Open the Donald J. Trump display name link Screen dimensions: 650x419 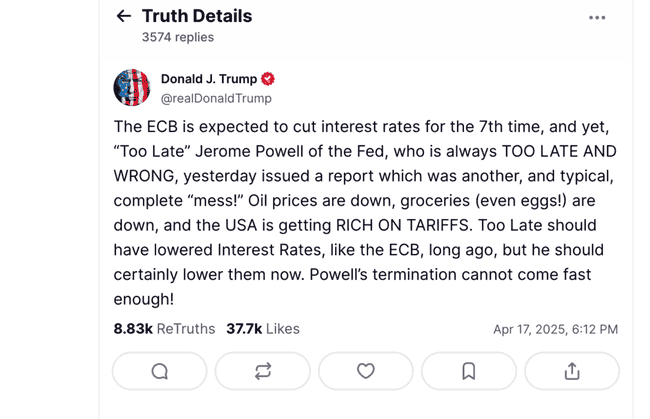209,79
